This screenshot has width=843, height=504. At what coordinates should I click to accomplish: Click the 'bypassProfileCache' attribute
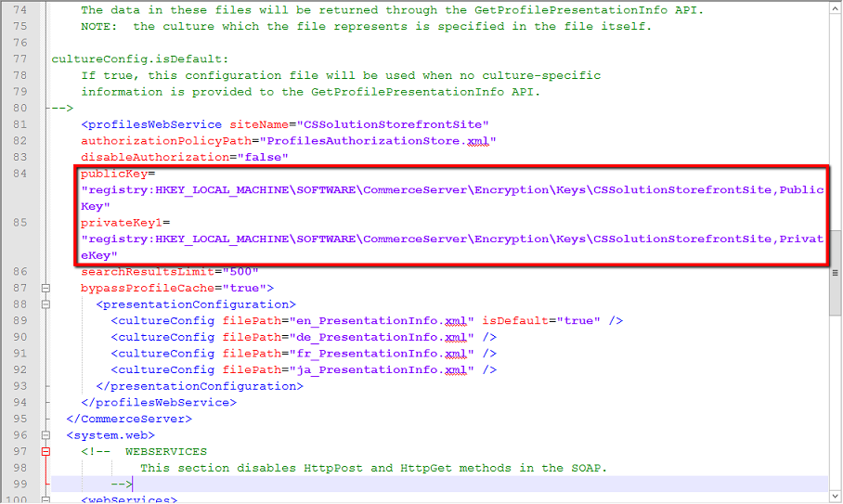point(148,288)
